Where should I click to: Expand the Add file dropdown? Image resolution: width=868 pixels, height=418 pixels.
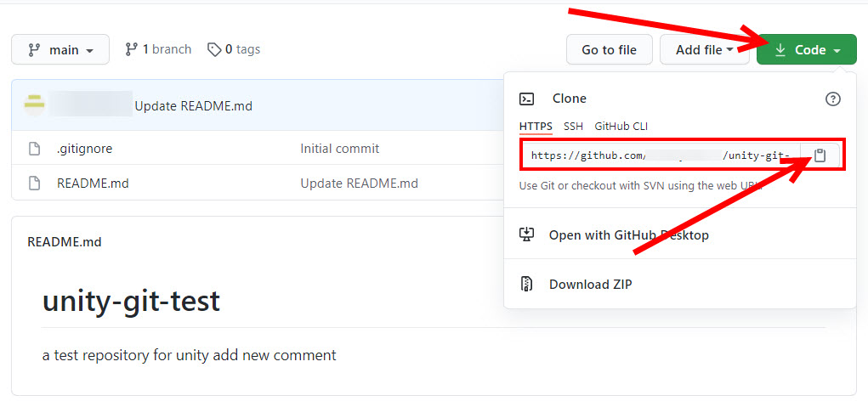click(x=704, y=50)
